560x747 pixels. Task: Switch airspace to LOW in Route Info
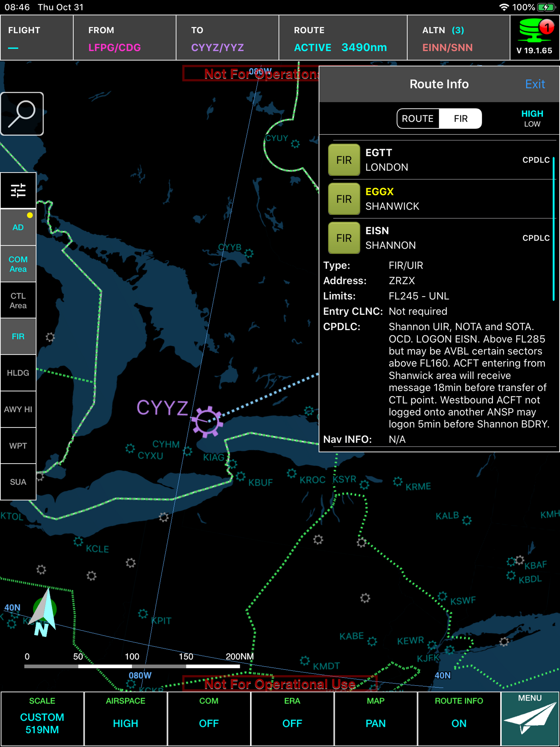(x=532, y=124)
